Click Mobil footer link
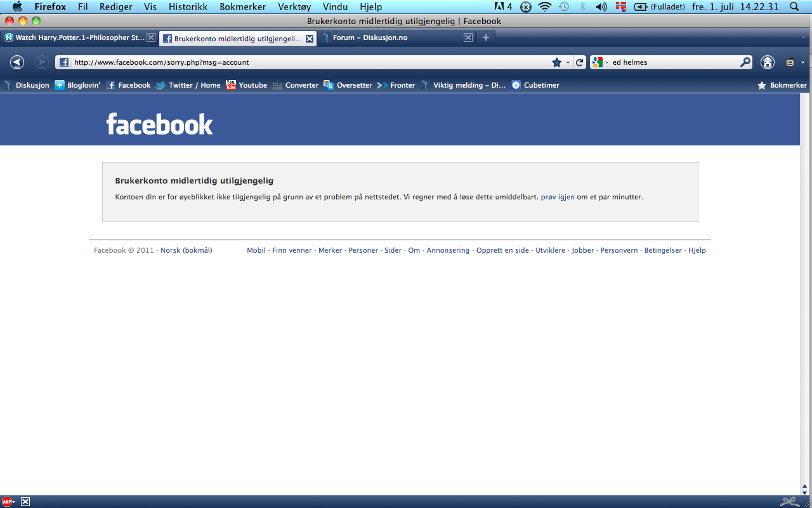Viewport: 812px width, 508px height. point(256,250)
